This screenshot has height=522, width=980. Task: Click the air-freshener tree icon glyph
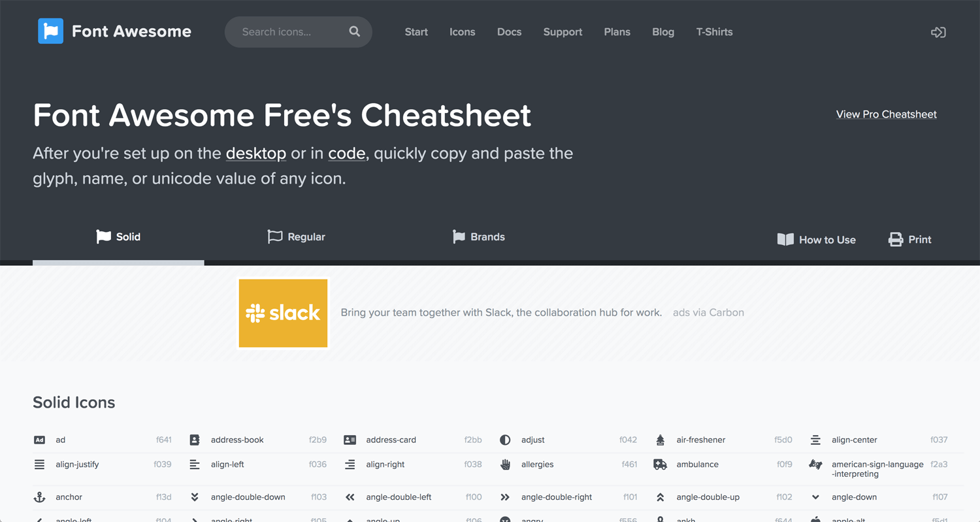[660, 440]
